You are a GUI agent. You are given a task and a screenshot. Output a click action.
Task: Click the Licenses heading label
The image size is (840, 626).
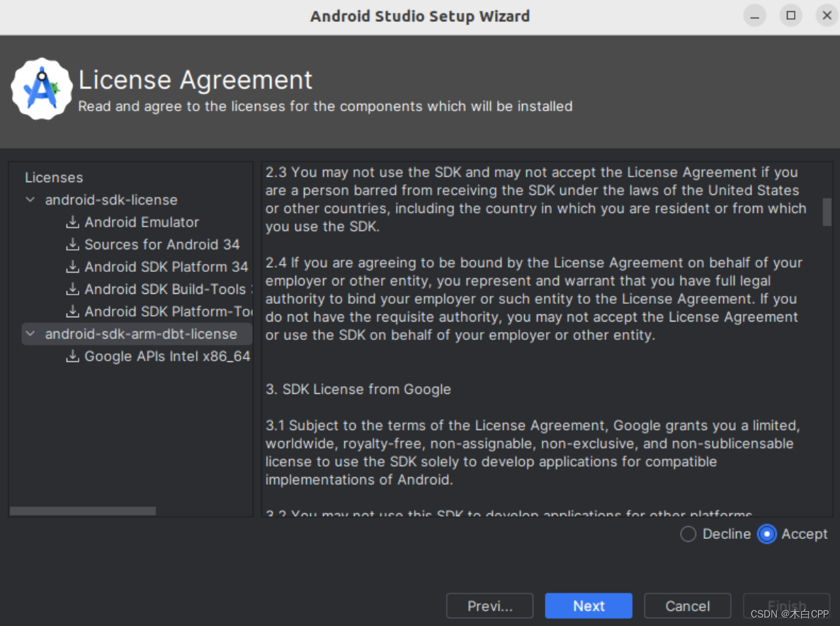[x=54, y=177]
